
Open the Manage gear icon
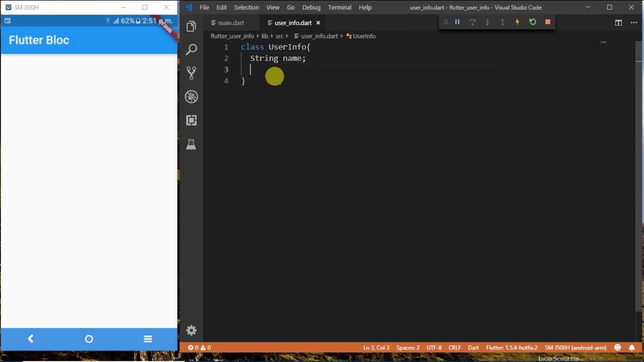click(191, 330)
